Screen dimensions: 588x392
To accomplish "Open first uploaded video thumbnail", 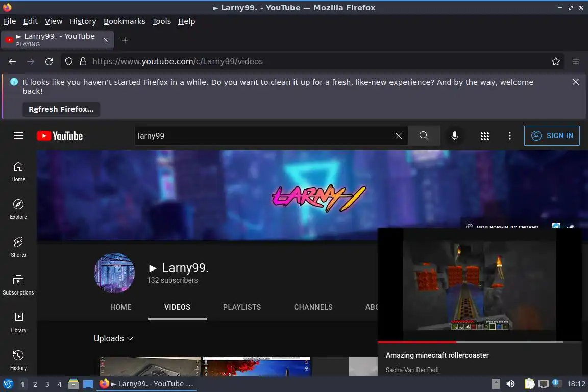I will click(150, 366).
